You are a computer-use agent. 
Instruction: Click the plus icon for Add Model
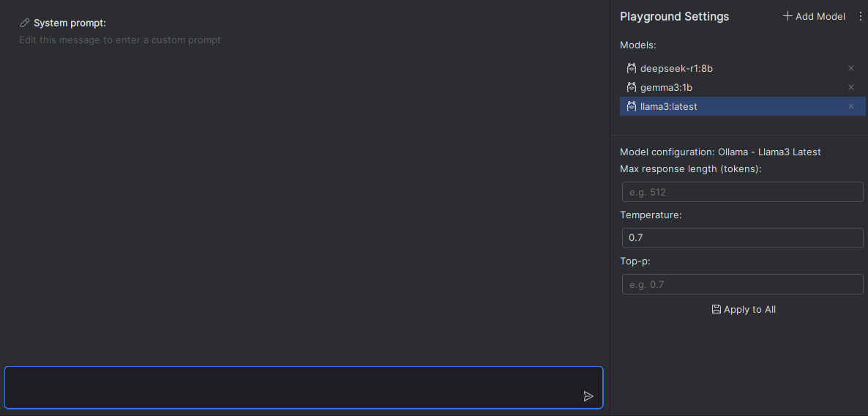tap(787, 16)
